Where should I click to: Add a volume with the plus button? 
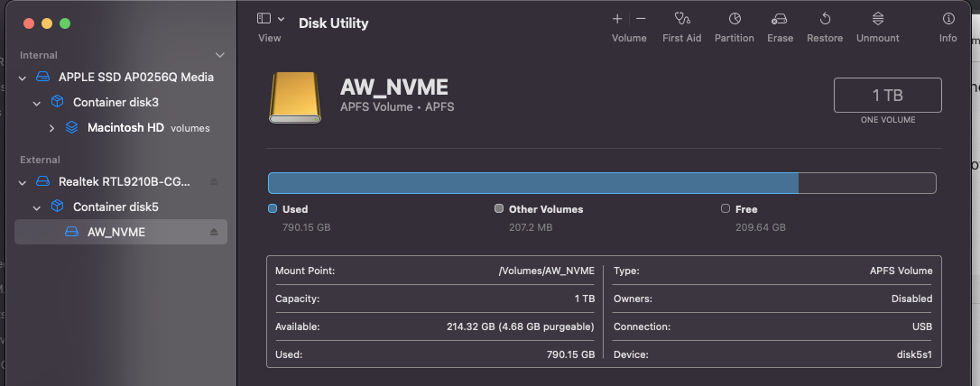(x=617, y=19)
